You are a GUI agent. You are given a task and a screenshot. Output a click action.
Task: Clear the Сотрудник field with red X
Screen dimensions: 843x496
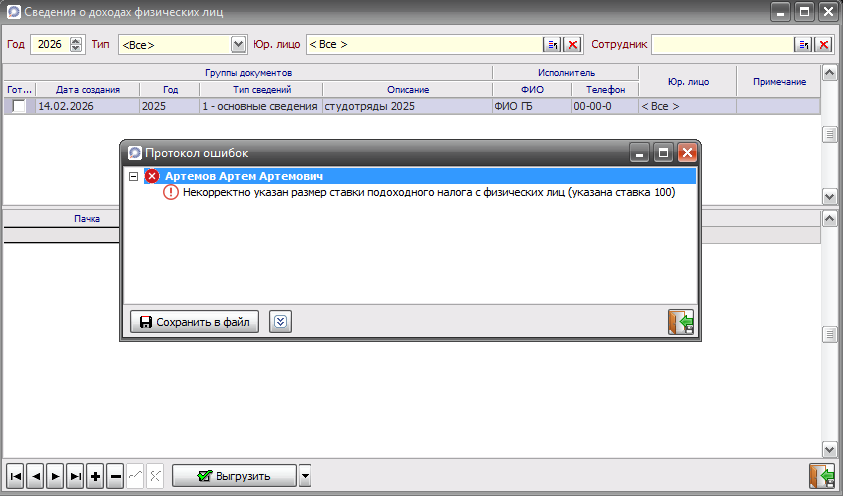824,45
